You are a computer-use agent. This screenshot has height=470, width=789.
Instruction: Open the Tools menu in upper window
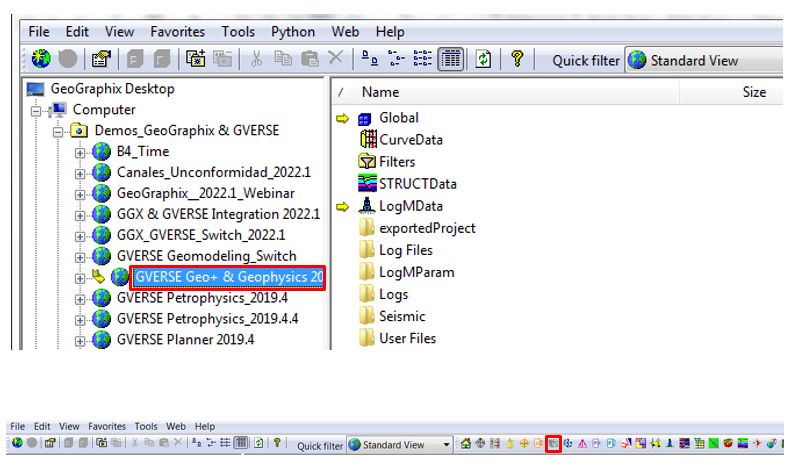238,32
